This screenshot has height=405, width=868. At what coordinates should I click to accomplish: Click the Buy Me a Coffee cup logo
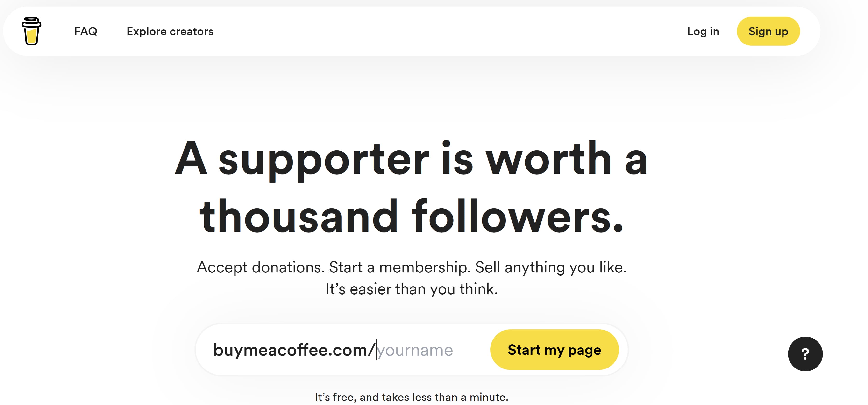[x=31, y=31]
